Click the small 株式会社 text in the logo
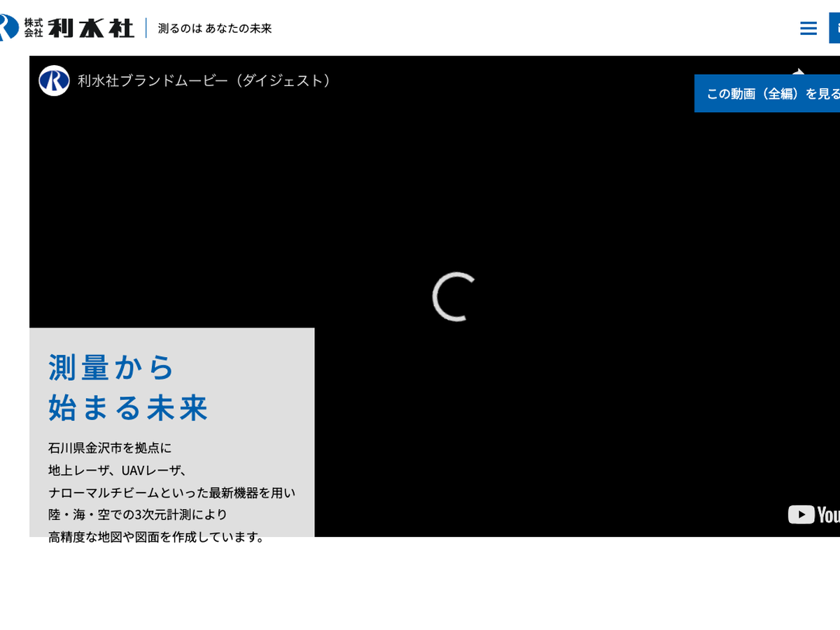The image size is (840, 630). (x=34, y=28)
